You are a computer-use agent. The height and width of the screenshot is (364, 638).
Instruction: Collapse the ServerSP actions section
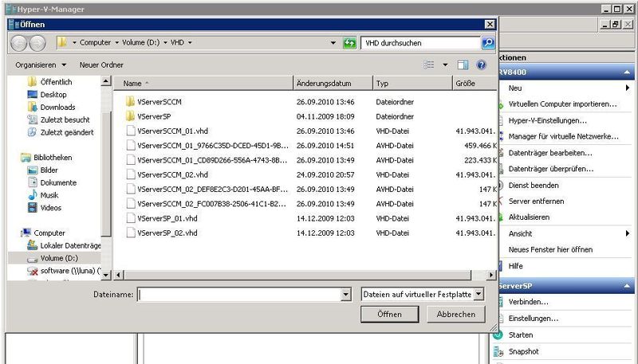point(627,286)
